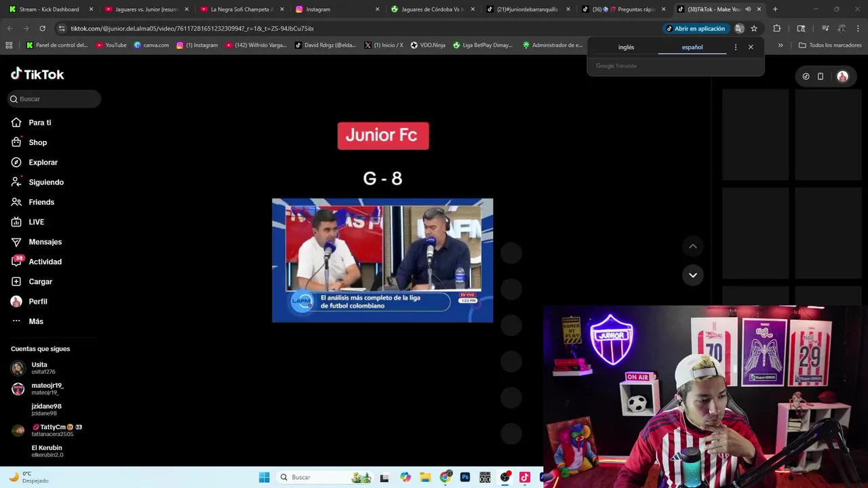Open Todos los marcadores folder
This screenshot has height=488, width=868.
[x=830, y=45]
